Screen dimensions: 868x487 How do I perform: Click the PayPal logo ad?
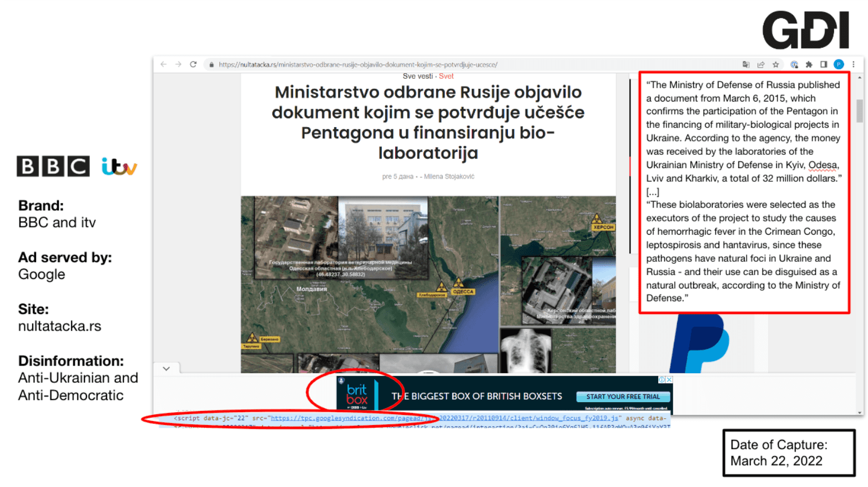(x=699, y=344)
